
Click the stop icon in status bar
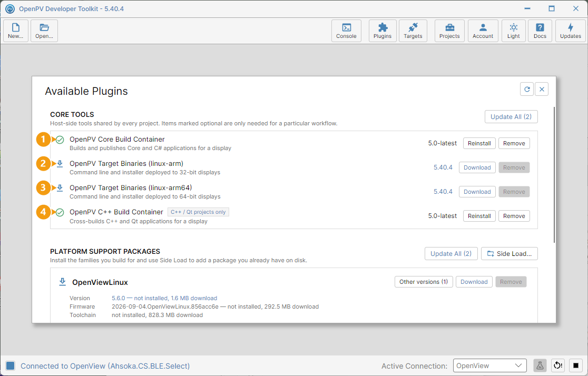(576, 365)
